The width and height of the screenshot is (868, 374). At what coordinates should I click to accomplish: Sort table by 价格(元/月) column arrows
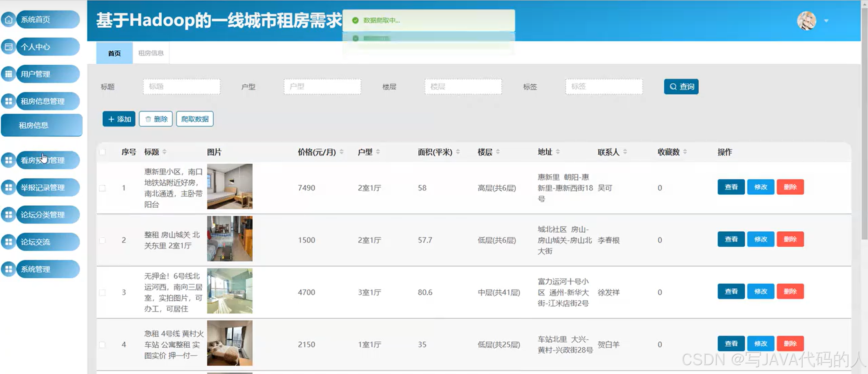point(341,152)
